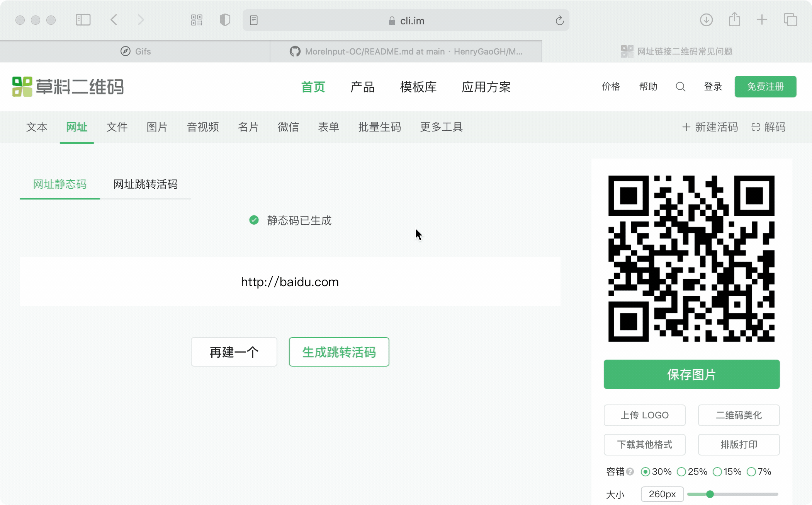
Task: Click the 容错 help question mark icon
Action: pos(630,472)
